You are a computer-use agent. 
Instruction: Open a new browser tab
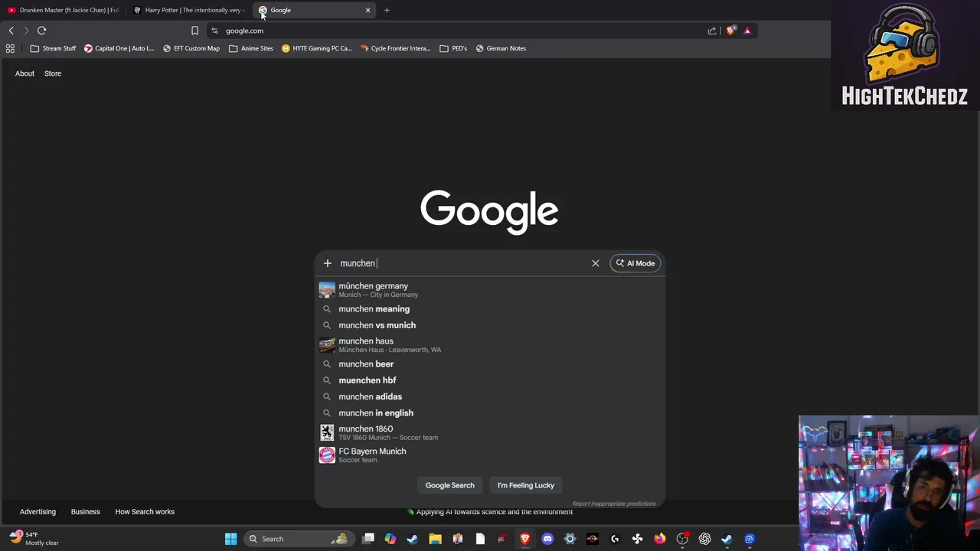(x=387, y=10)
